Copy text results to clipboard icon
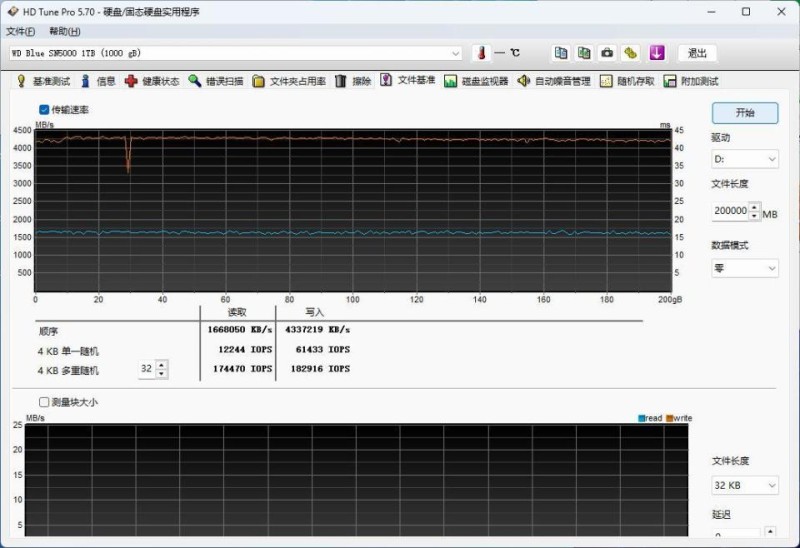Screen dimensions: 800x548 (561, 53)
